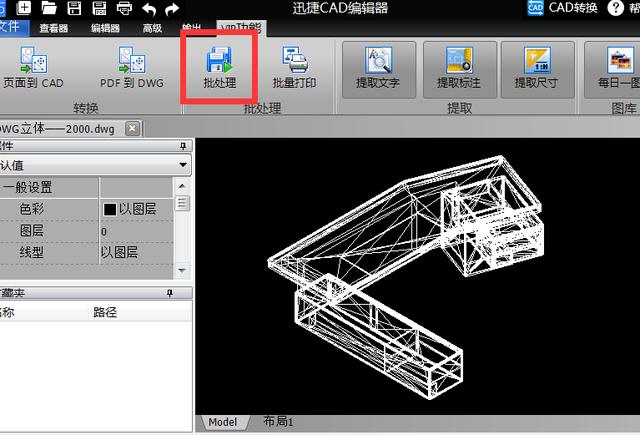640x435 pixels.
Task: Pin the favorites panel
Action: [169, 293]
